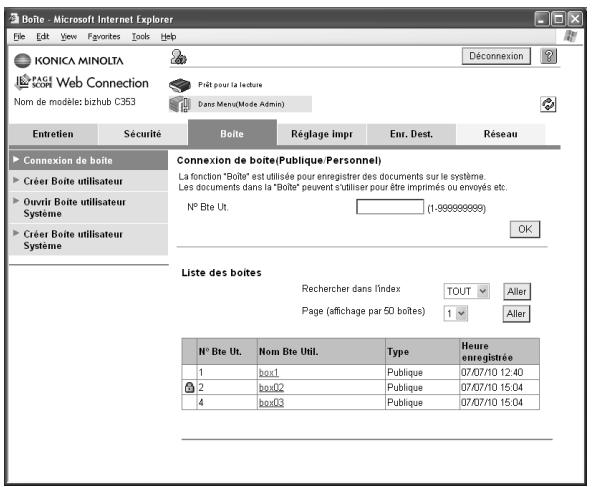The width and height of the screenshot is (592, 487).
Task: Open the box03 link
Action: [x=271, y=402]
